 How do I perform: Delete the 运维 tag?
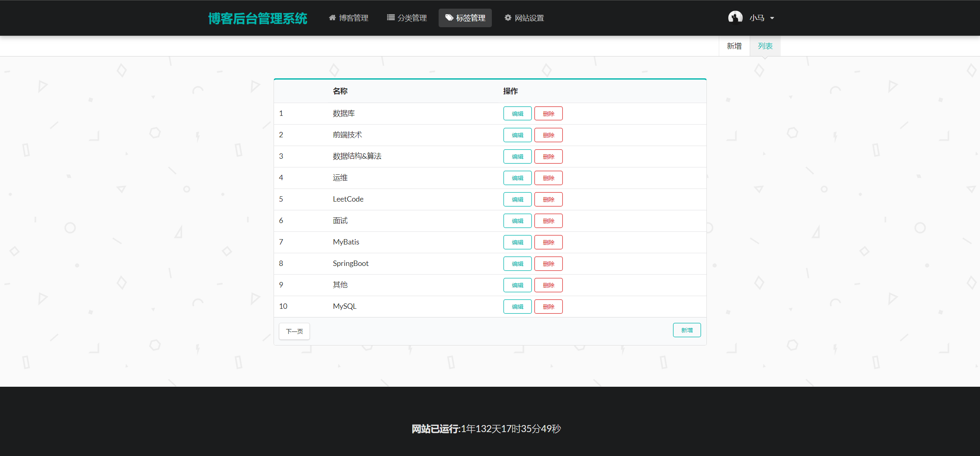coord(548,178)
